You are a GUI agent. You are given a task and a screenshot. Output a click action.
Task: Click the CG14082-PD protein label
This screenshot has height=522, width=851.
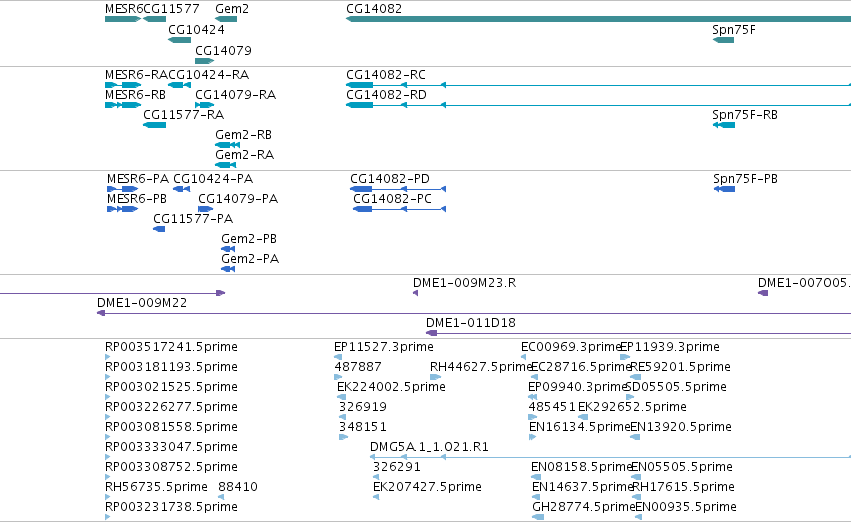(x=390, y=179)
